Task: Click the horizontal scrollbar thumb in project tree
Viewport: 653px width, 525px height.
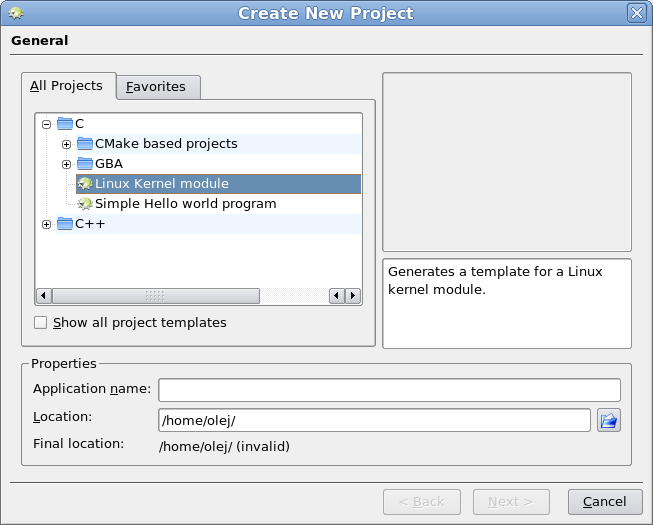Action: (x=156, y=296)
